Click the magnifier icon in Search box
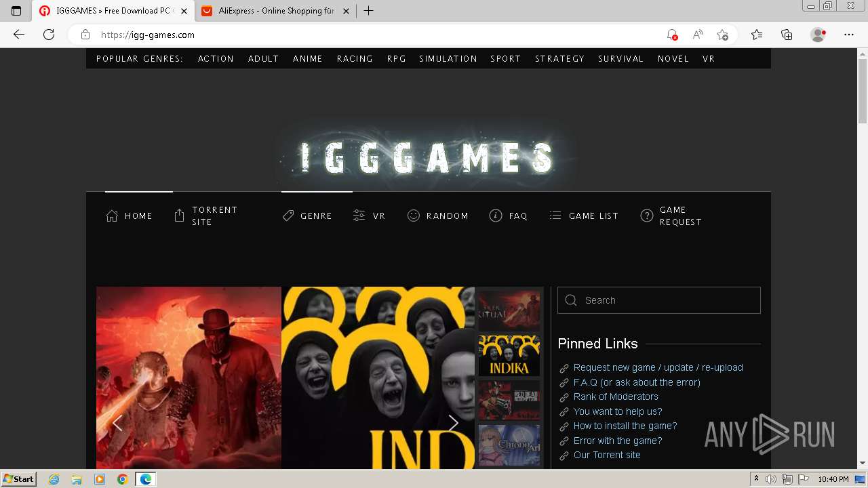Viewport: 868px width, 488px height. pyautogui.click(x=571, y=300)
